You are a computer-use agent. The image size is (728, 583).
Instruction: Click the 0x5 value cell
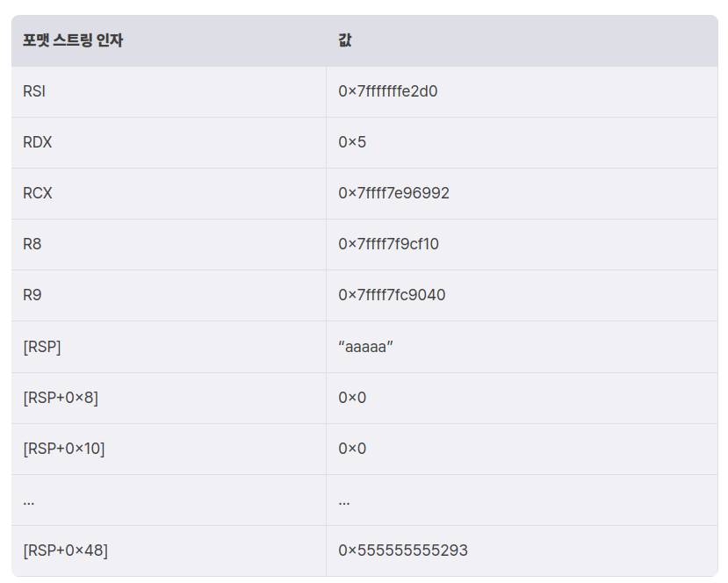(x=352, y=142)
